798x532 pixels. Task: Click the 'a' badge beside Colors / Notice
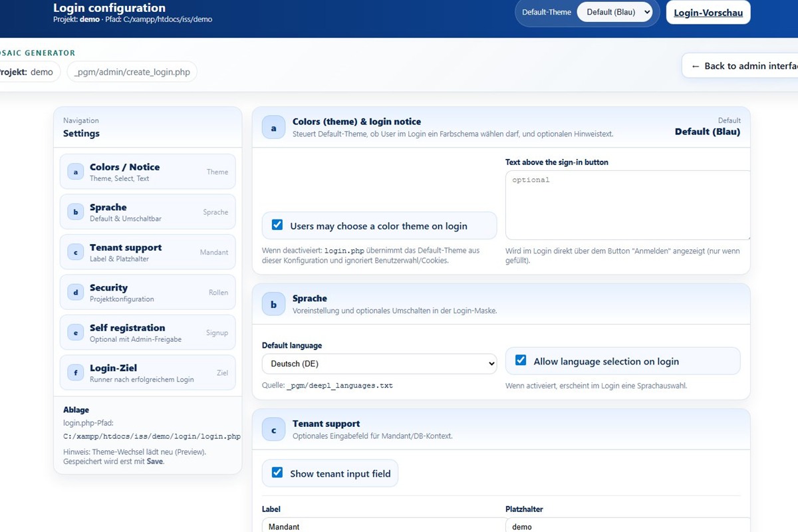point(75,172)
